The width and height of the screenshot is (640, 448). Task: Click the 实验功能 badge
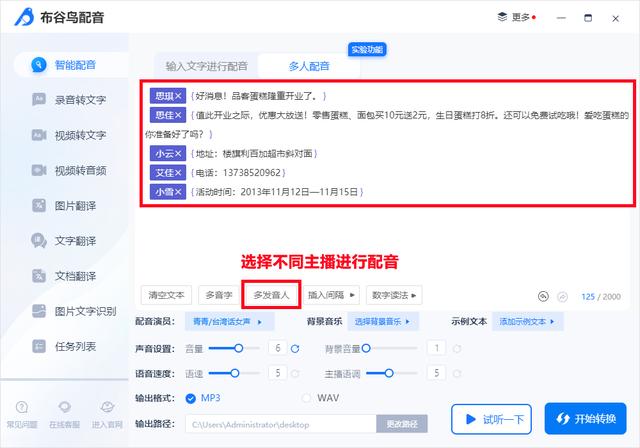coord(367,50)
